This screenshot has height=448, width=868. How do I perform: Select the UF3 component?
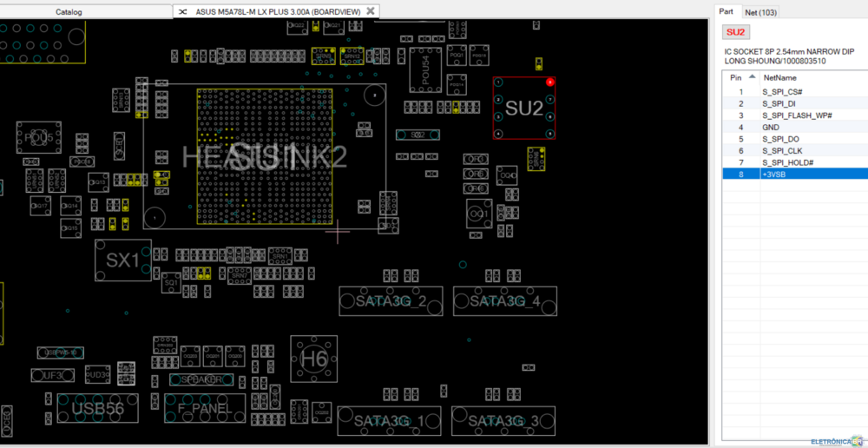pyautogui.click(x=53, y=375)
